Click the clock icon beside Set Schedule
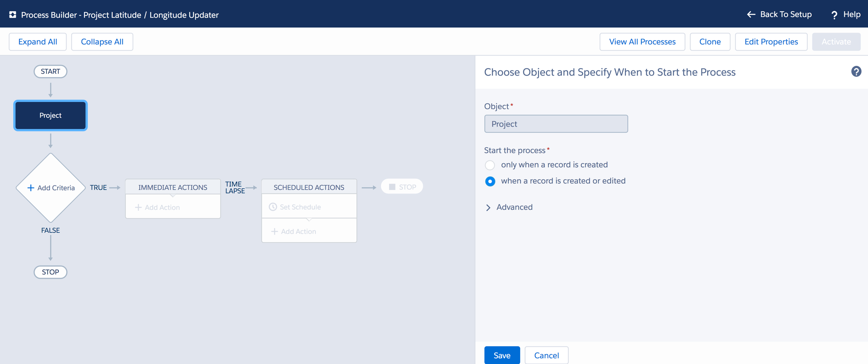Screen dimensions: 868x364 pos(273,207)
